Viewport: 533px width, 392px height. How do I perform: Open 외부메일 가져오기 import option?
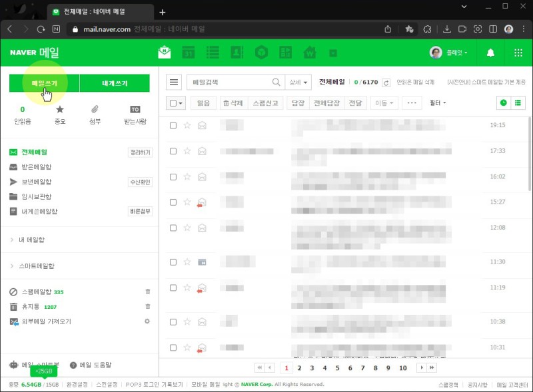click(47, 321)
